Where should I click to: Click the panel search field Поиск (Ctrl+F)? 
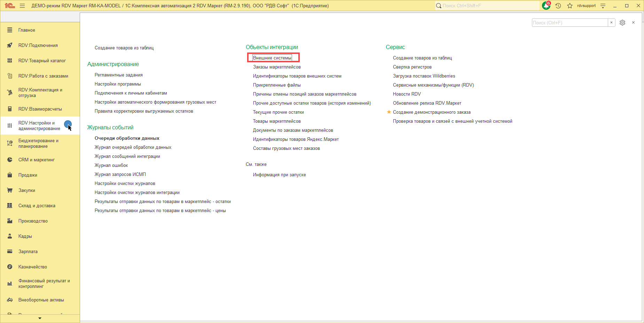(x=570, y=23)
